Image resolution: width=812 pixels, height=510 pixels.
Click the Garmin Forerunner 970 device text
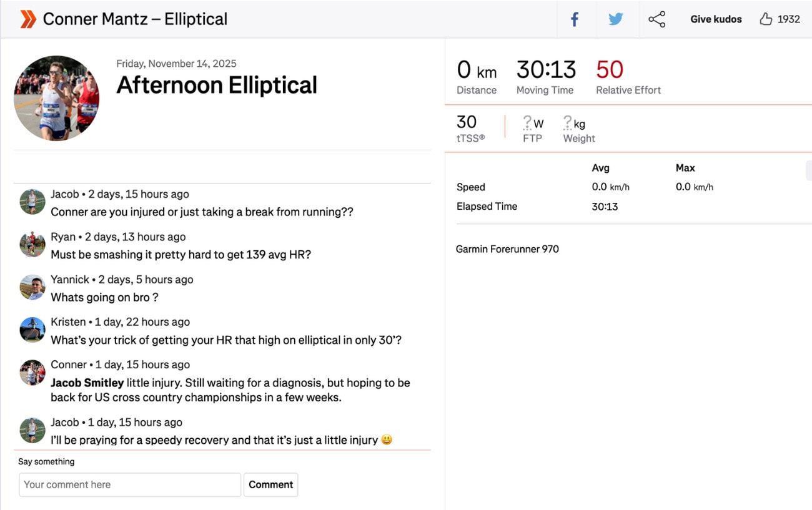(x=507, y=249)
